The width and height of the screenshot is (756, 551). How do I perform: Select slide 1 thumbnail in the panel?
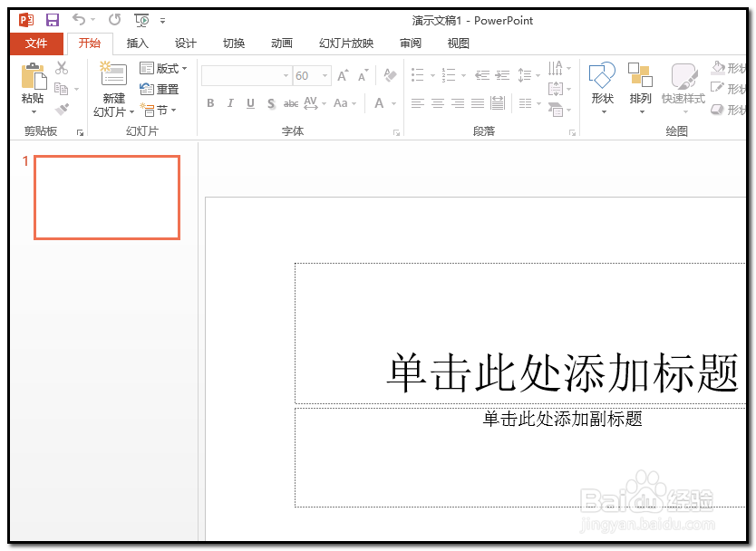[105, 198]
